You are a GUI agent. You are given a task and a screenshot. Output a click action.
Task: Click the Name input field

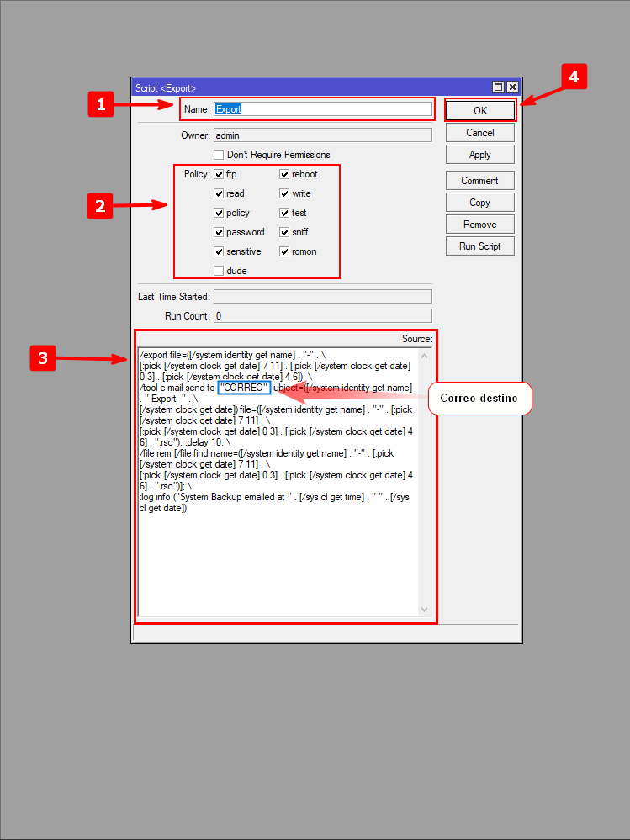(x=322, y=109)
